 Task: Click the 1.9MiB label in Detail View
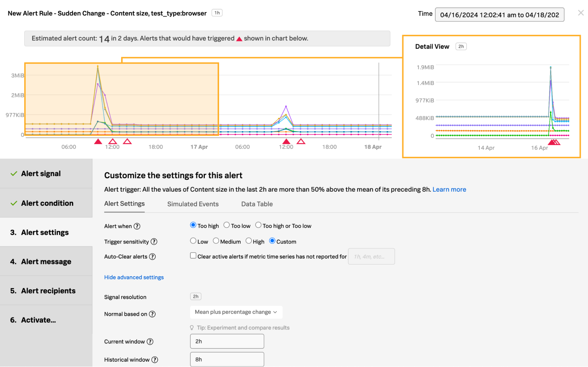point(425,67)
